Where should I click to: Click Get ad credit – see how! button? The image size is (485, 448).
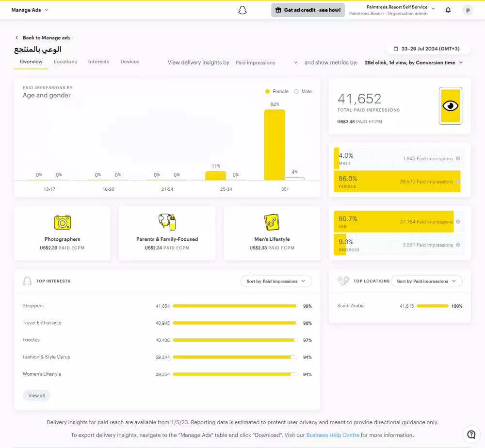(308, 10)
